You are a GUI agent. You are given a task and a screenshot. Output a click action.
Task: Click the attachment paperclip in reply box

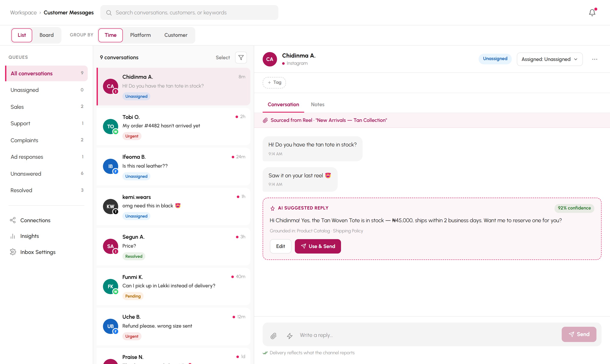273,336
